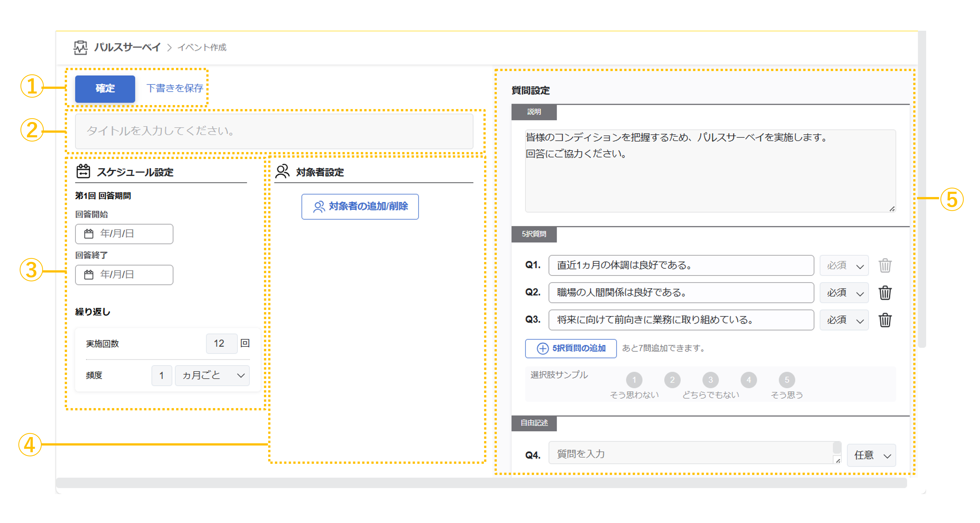Click the person icon in 対象者の追加/削除
Screen dimensions: 980x523
click(x=319, y=207)
